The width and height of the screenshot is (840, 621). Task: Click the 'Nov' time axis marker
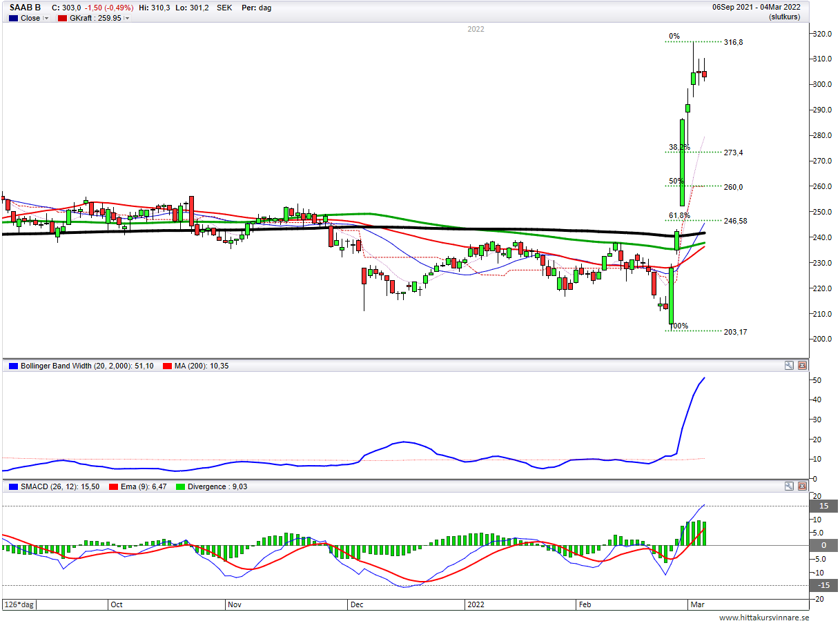pyautogui.click(x=235, y=604)
